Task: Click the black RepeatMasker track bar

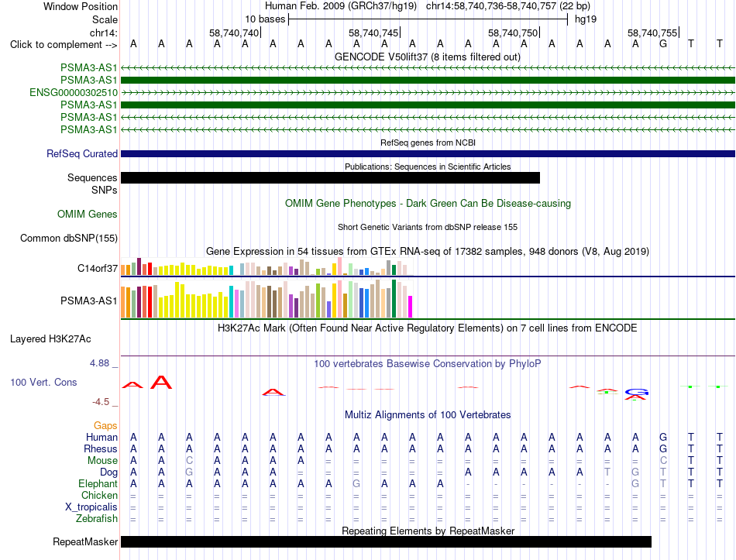Action: click(387, 541)
